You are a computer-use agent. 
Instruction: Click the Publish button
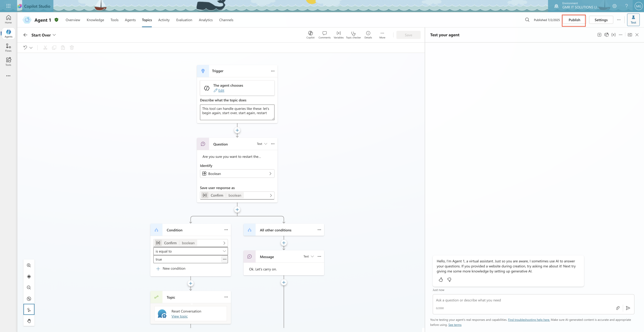[574, 20]
